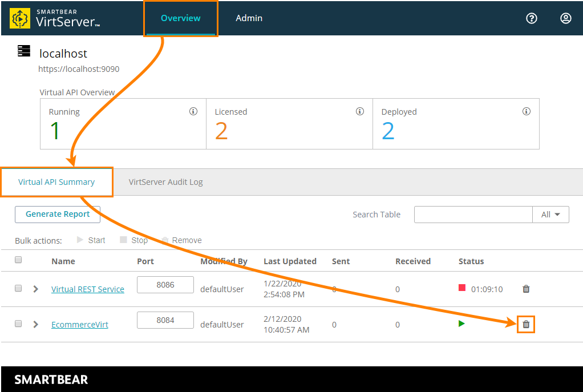Click the Received column header
The width and height of the screenshot is (583, 392).
[x=413, y=261]
